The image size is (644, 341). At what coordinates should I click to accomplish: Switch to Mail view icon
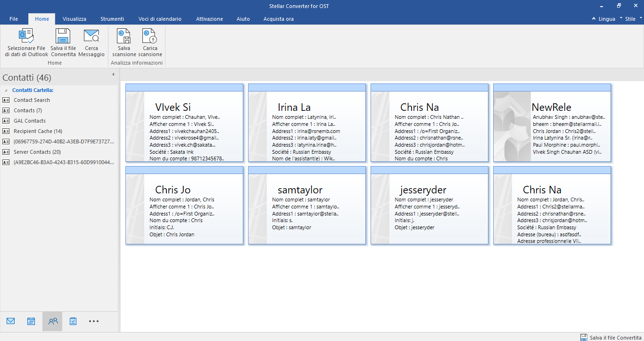click(x=11, y=321)
